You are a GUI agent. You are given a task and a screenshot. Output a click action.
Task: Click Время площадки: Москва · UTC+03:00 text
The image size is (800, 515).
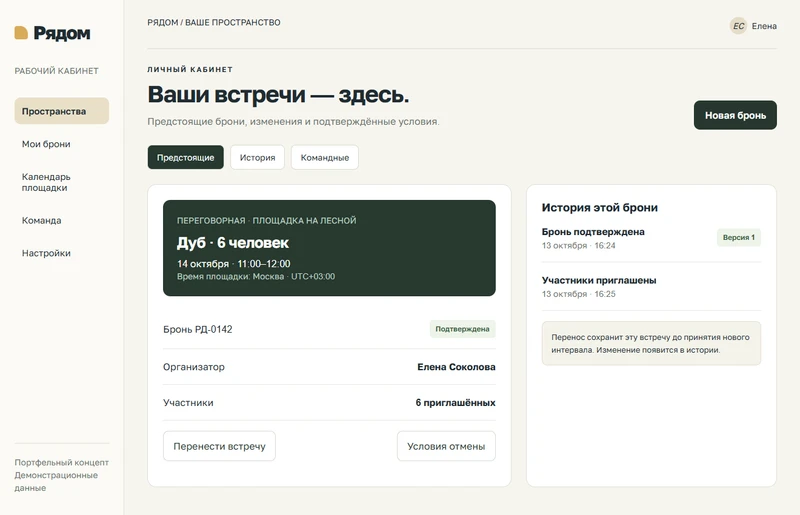click(256, 277)
